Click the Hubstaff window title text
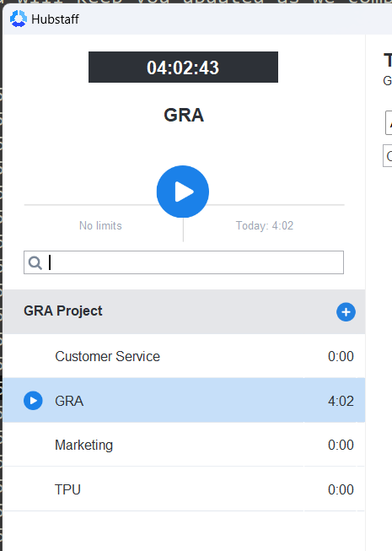 point(55,19)
